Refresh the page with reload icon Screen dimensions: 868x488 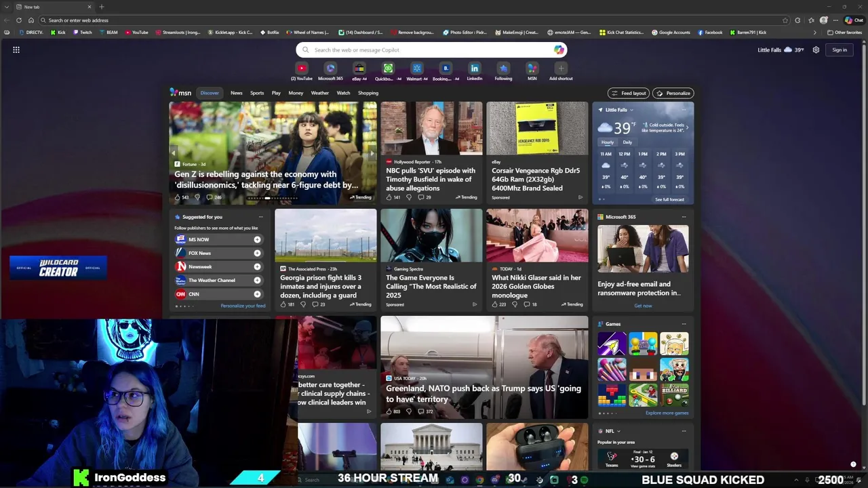pos(19,20)
